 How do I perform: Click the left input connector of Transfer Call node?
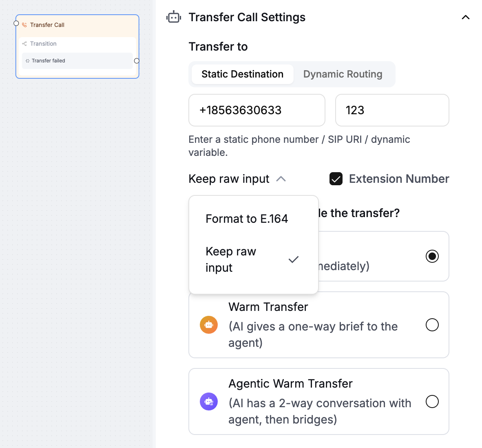(x=16, y=23)
